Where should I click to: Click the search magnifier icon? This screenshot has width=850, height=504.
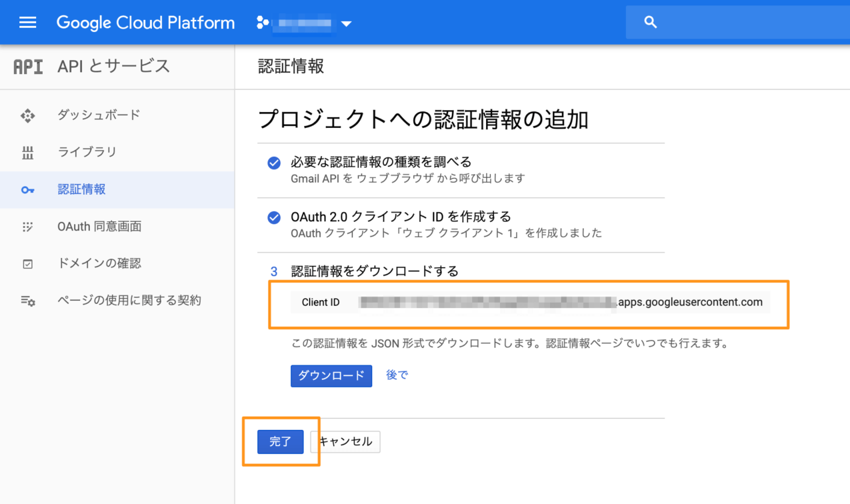[x=651, y=23]
